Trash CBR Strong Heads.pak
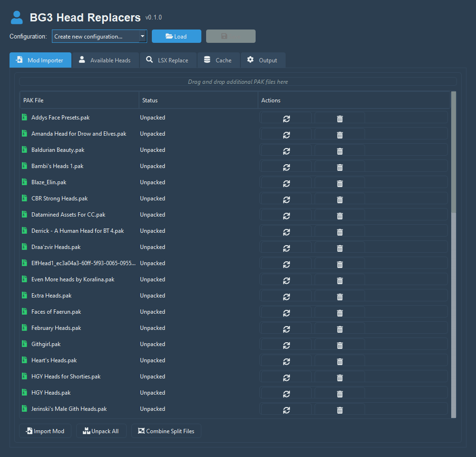The image size is (476, 457). coord(340,199)
